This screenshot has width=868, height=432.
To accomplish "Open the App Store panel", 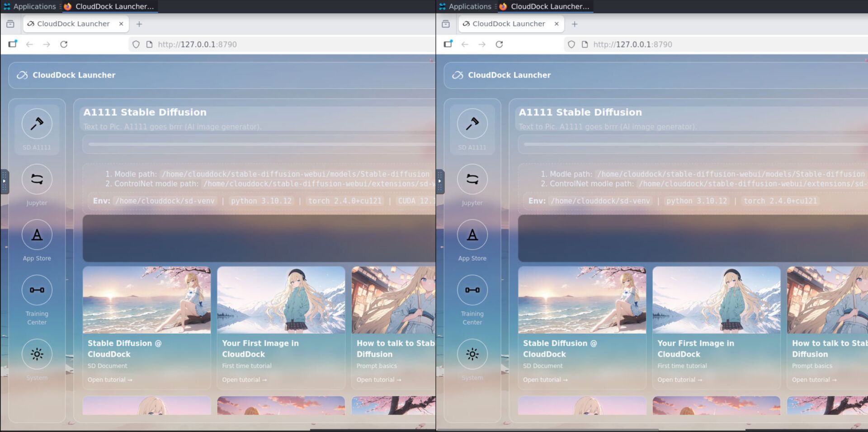I will pos(37,235).
